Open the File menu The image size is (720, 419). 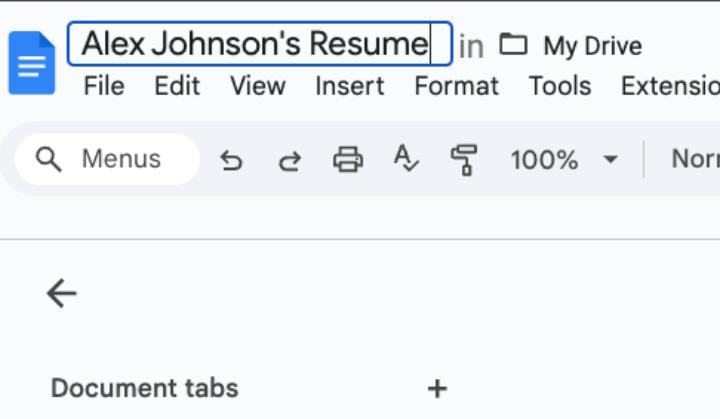tap(104, 86)
